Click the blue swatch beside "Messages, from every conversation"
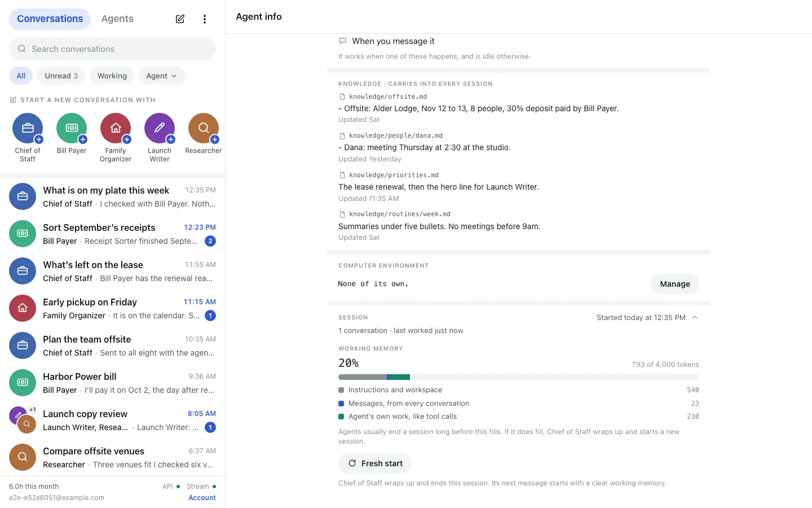 click(341, 404)
